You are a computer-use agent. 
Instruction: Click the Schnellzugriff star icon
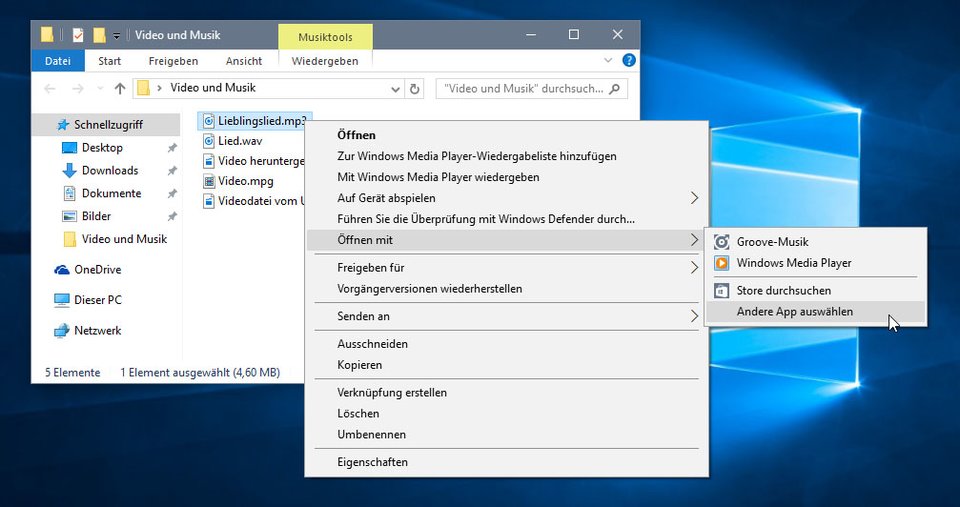point(63,125)
